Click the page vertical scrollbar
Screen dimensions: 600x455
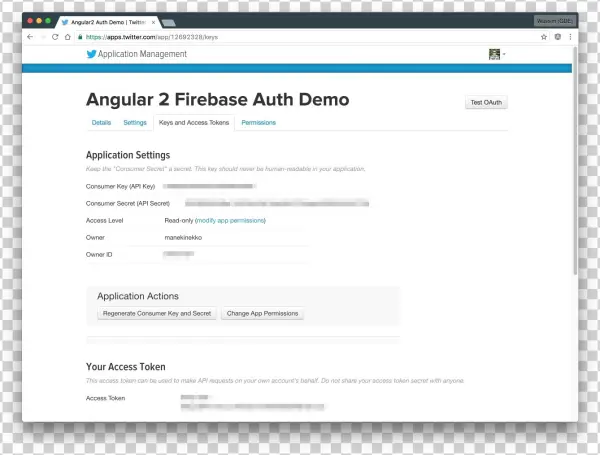[x=575, y=161]
